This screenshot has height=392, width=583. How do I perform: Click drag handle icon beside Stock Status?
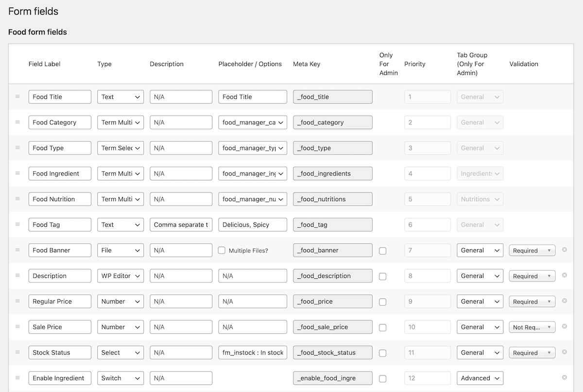17,352
